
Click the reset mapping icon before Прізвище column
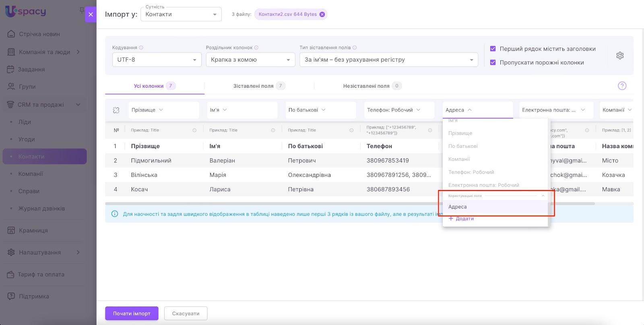(116, 110)
